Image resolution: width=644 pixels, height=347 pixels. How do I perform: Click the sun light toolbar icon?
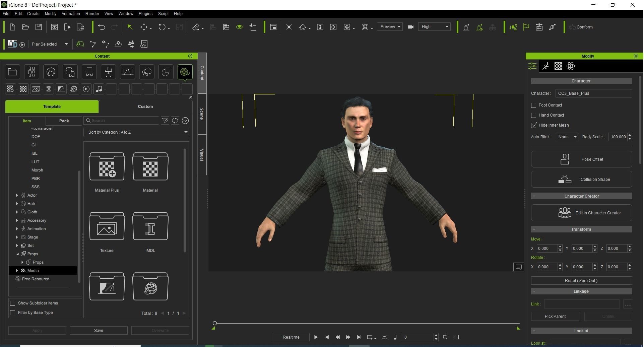[x=289, y=27]
